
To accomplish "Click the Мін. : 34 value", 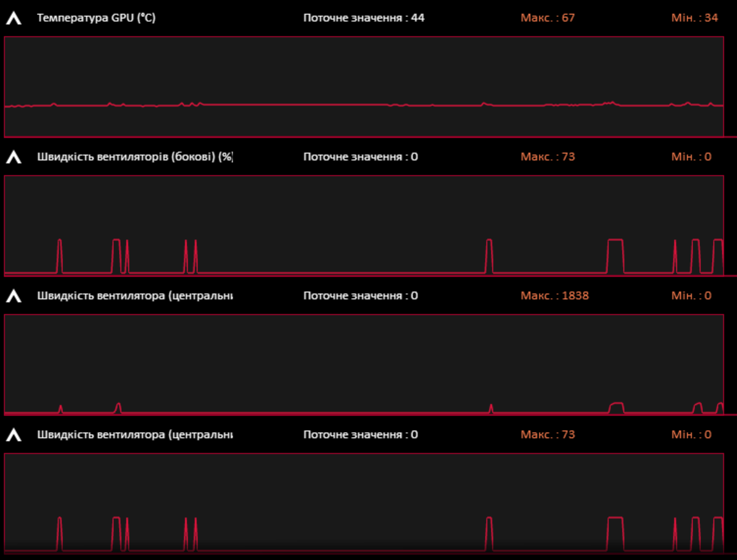I will (694, 18).
